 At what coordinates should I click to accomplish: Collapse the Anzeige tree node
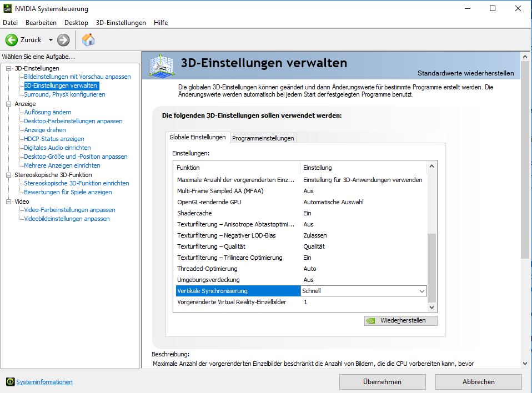pyautogui.click(x=8, y=104)
